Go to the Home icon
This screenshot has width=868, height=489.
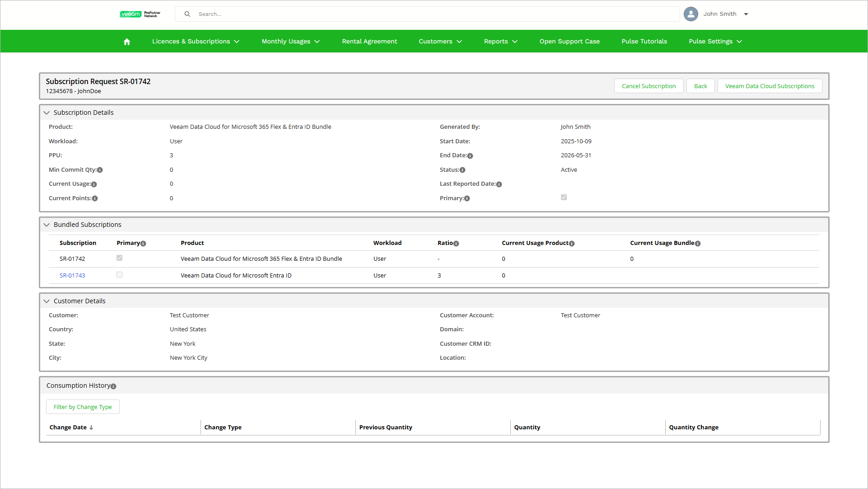pyautogui.click(x=127, y=42)
